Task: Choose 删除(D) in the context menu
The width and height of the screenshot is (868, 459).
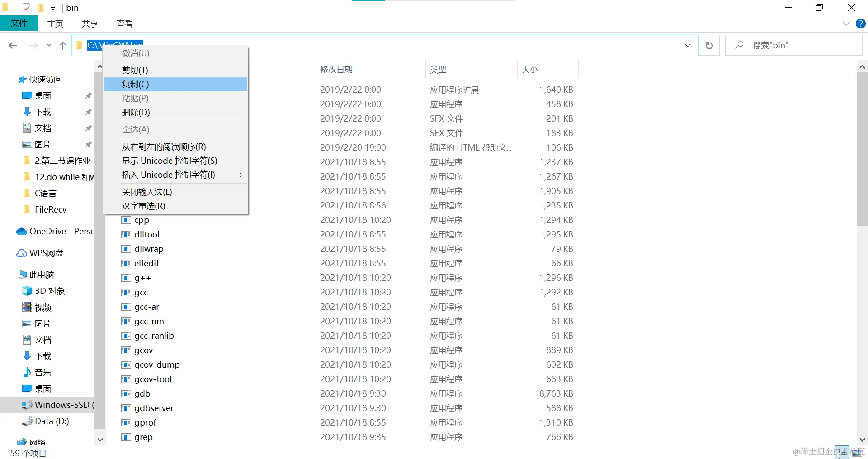Action: coord(175,112)
